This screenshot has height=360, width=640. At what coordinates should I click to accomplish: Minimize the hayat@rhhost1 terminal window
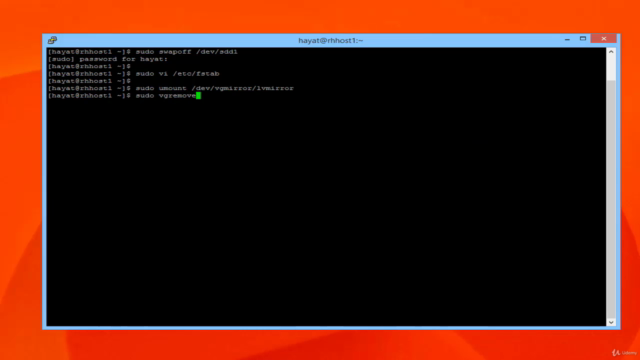pyautogui.click(x=567, y=39)
